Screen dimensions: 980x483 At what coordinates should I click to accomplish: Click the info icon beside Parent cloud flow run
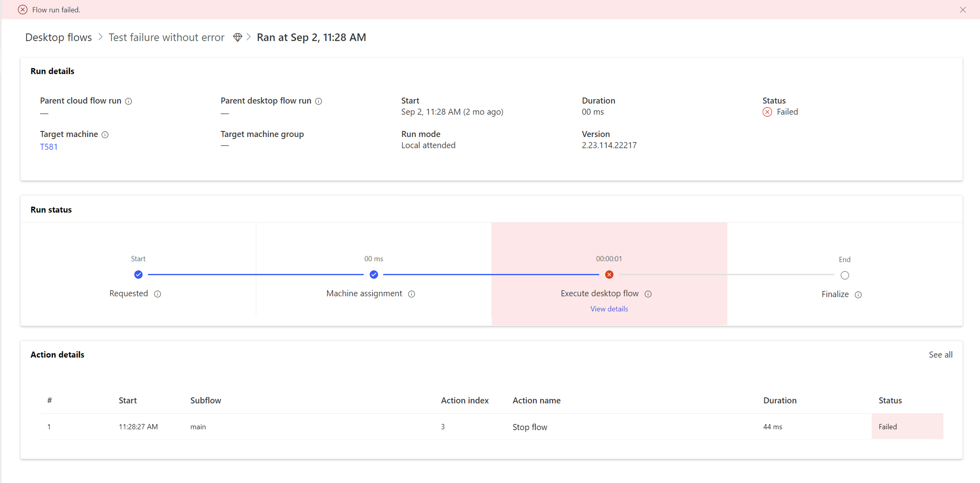[x=129, y=101]
